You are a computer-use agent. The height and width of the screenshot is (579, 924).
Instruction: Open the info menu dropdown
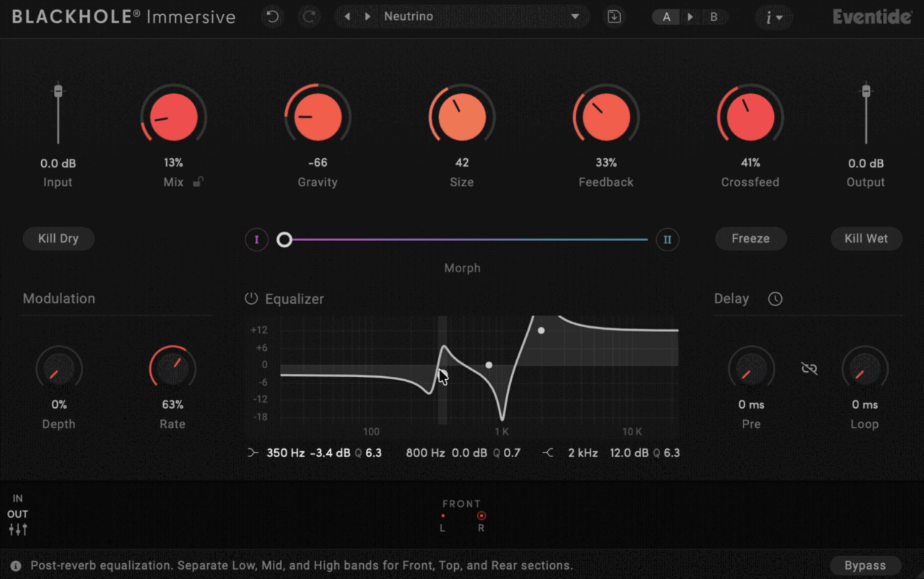point(774,17)
